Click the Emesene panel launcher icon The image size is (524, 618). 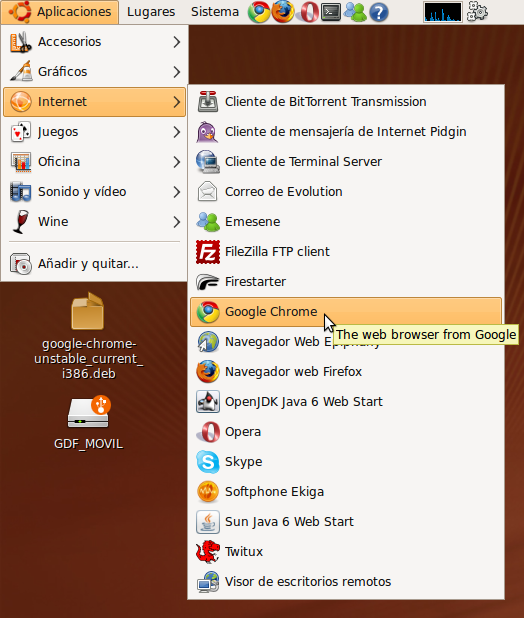355,12
